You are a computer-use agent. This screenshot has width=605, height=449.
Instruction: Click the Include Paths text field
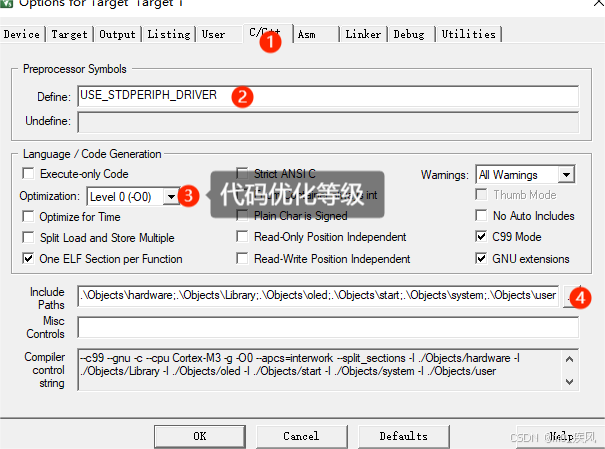pos(318,296)
